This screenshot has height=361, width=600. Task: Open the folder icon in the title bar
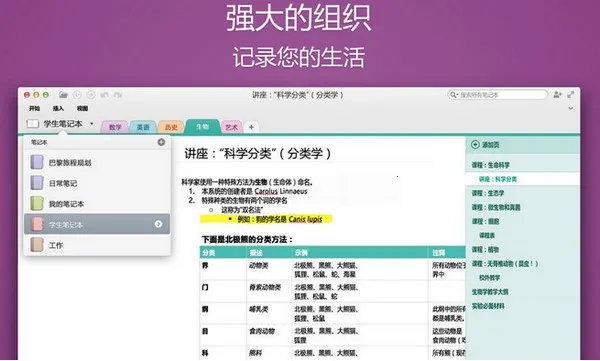point(63,95)
